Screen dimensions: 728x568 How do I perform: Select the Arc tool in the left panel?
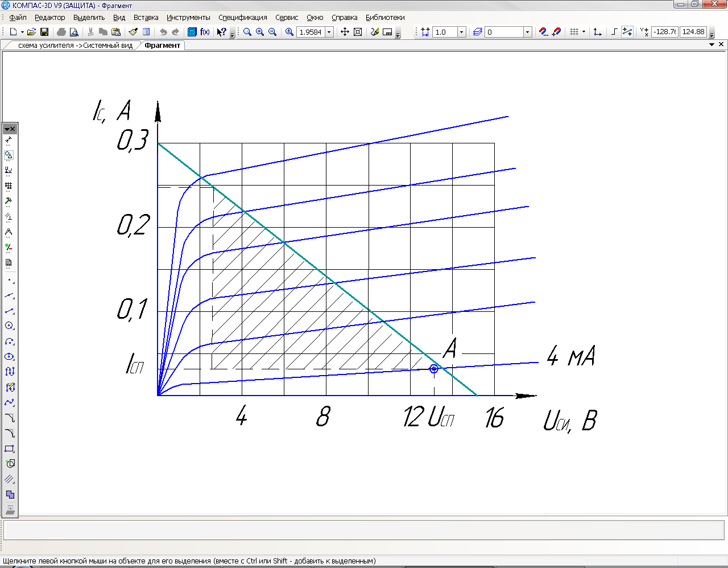coord(9,341)
